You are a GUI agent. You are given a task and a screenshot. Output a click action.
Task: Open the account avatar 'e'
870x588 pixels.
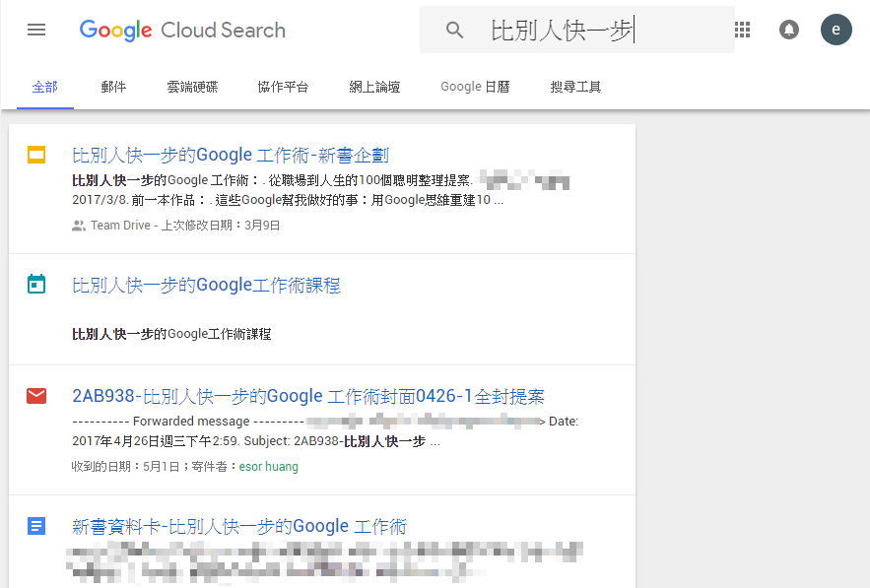(x=837, y=30)
